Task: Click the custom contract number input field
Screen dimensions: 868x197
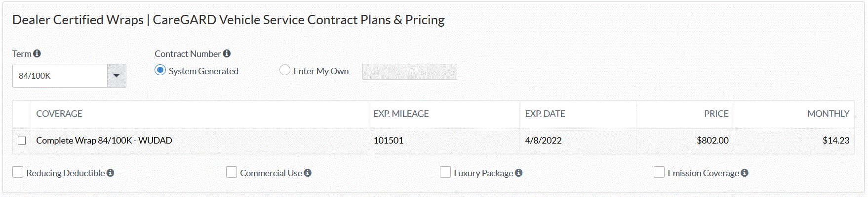Action: pyautogui.click(x=410, y=72)
